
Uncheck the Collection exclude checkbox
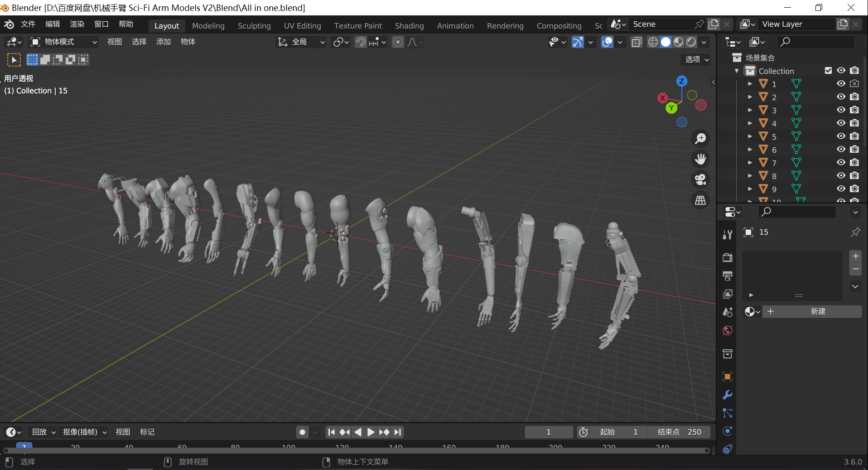click(828, 71)
